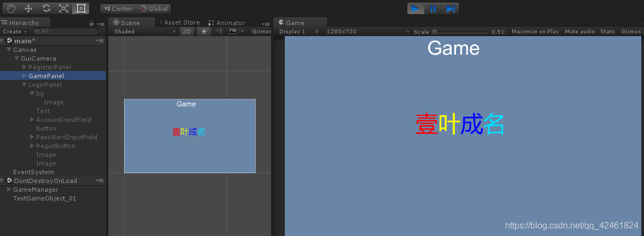Toggle 2D view mode in Scene
The width and height of the screenshot is (644, 236).
[187, 32]
